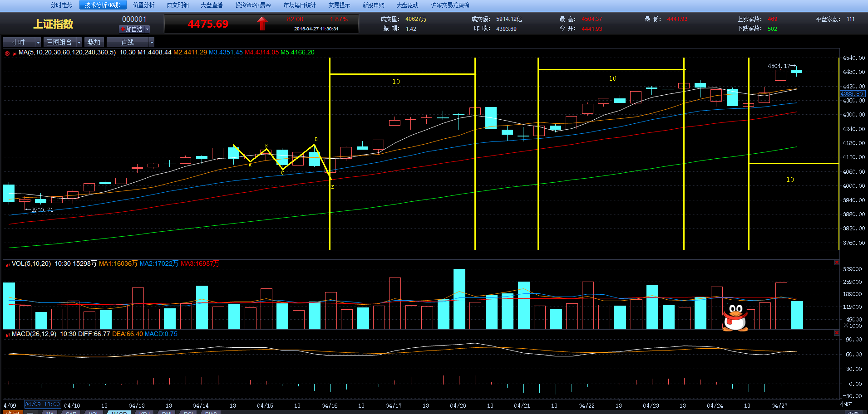
Task: Open the 加自选 dropdown arrow
Action: (x=147, y=29)
